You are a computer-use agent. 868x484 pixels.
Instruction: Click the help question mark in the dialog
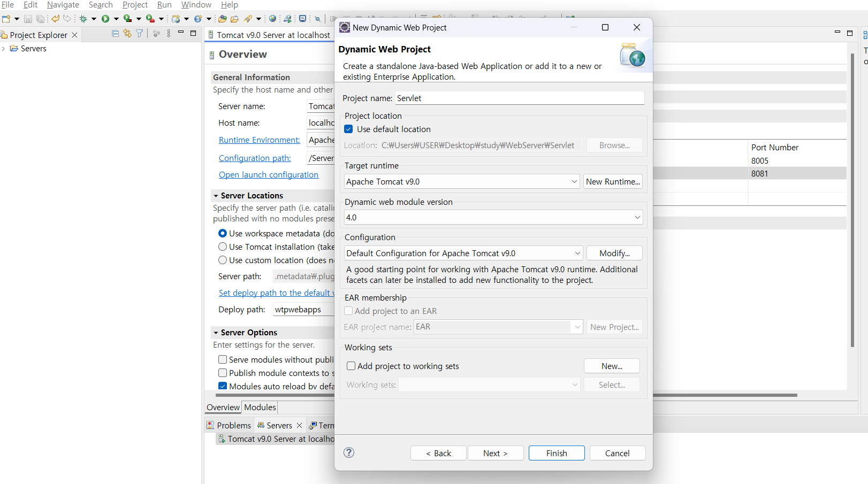click(x=349, y=452)
